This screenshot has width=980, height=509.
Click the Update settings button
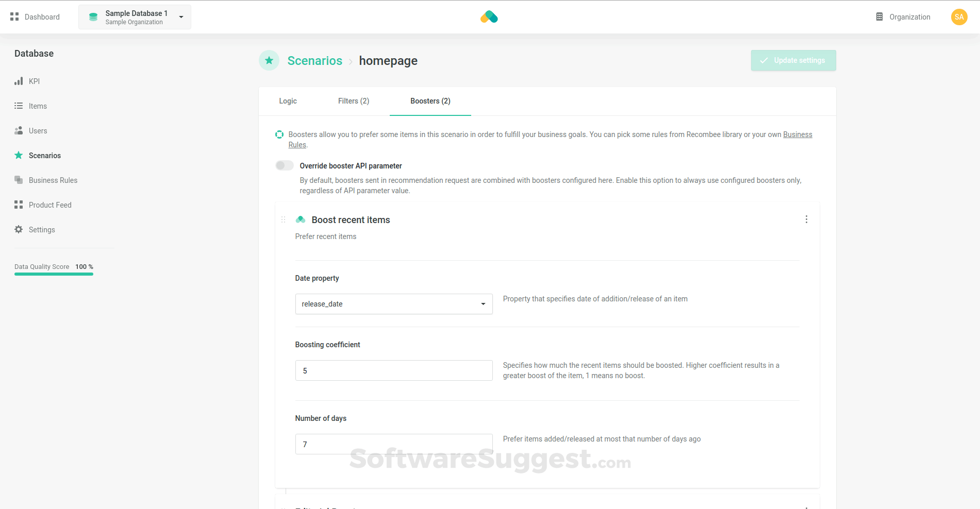793,60
